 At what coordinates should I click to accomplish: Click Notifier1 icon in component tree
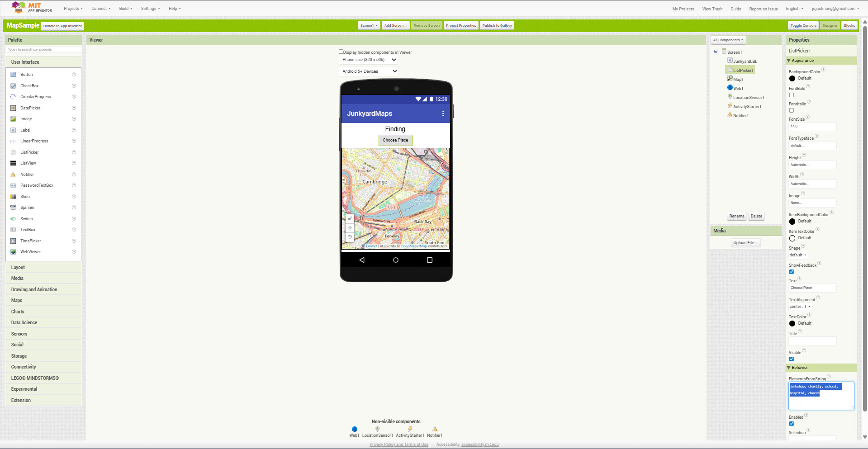click(x=730, y=115)
